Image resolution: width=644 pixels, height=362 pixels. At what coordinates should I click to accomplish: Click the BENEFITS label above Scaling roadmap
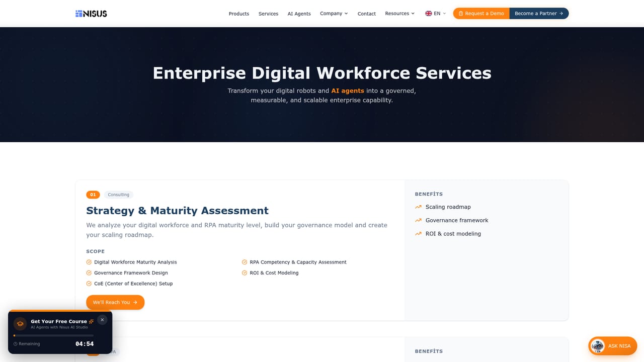coord(429,194)
